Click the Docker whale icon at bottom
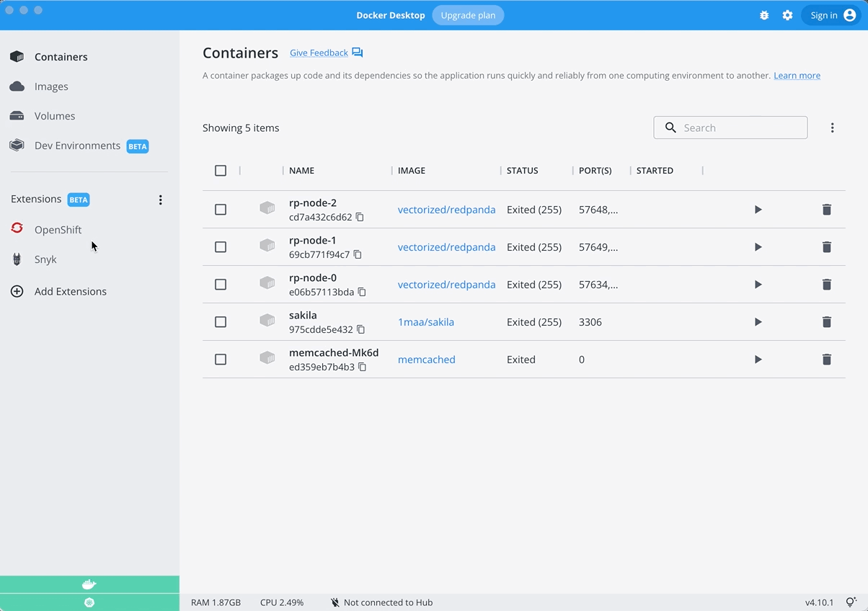 click(89, 584)
